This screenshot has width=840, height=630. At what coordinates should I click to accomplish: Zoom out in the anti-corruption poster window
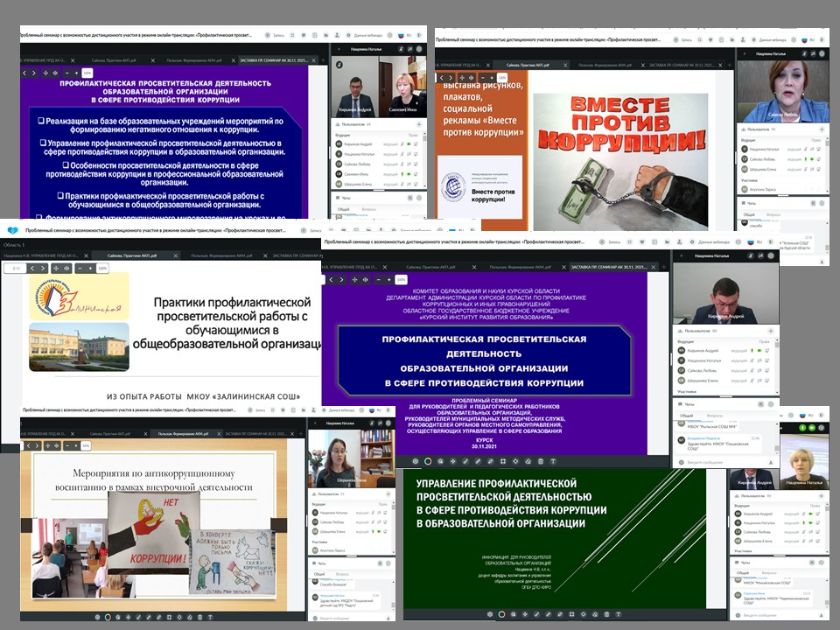(x=483, y=78)
